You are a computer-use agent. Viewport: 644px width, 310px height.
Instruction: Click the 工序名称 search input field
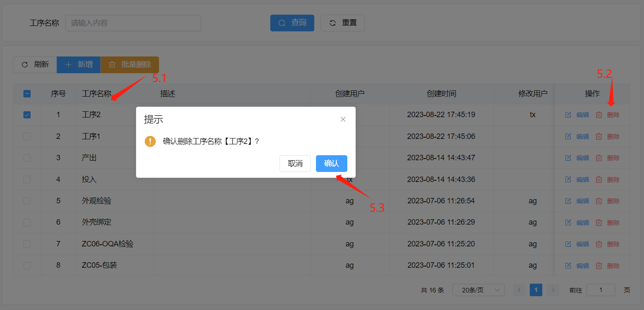(133, 23)
